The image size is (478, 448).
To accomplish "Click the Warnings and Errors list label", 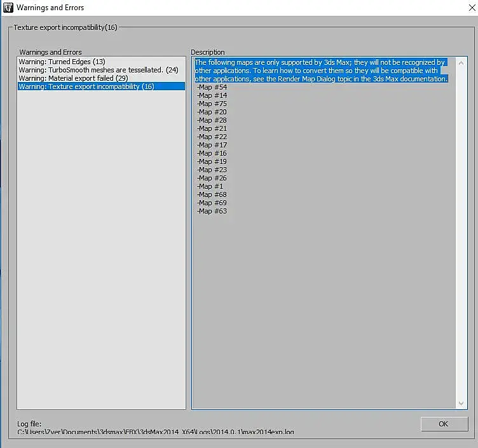I will [x=50, y=52].
